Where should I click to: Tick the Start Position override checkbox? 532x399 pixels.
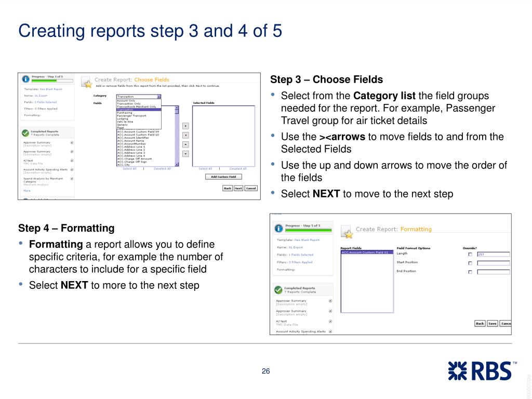[470, 263]
